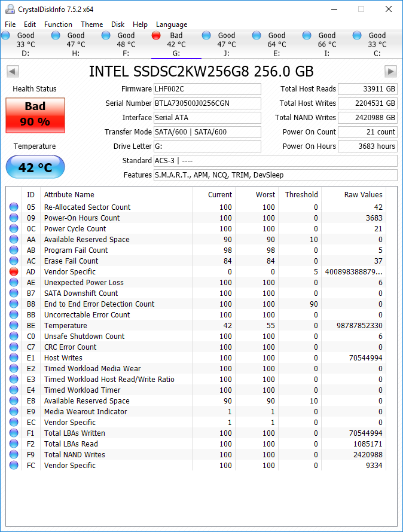Open the Language menu
Image resolution: width=403 pixels, height=532 pixels.
(x=172, y=25)
